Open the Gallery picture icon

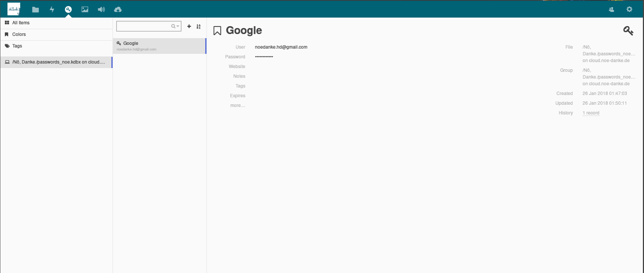pos(85,10)
